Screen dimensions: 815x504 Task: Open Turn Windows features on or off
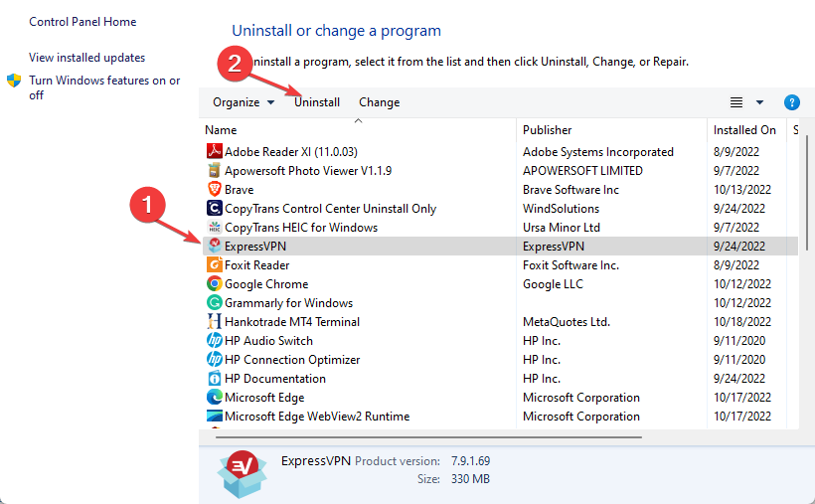pos(104,87)
